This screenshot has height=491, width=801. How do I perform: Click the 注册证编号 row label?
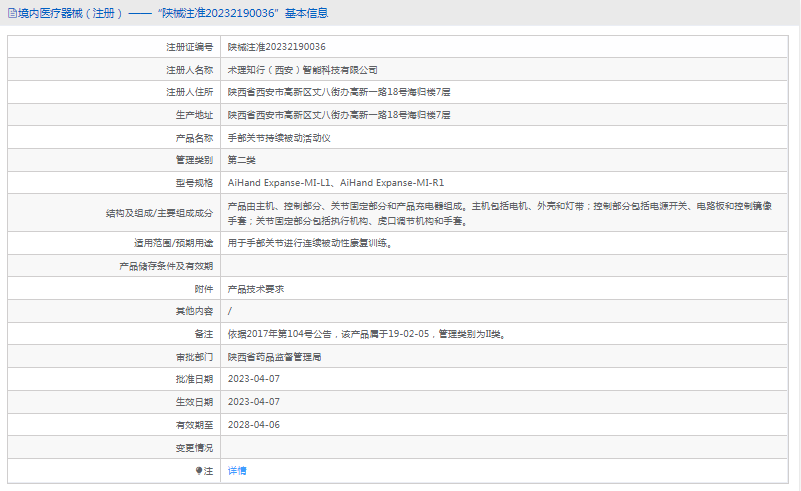coord(190,47)
